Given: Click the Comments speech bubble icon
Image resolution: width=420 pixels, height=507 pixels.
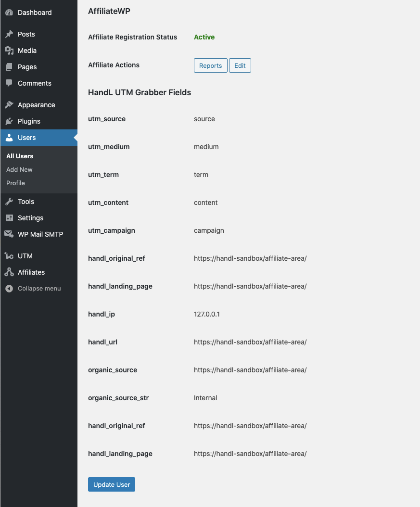Looking at the screenshot, I should (x=9, y=83).
